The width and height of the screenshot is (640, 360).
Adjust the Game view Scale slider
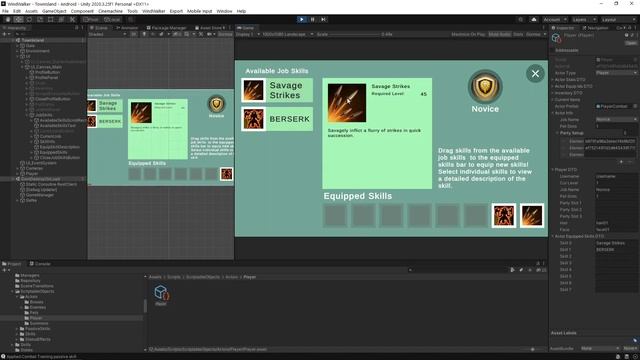click(x=354, y=34)
